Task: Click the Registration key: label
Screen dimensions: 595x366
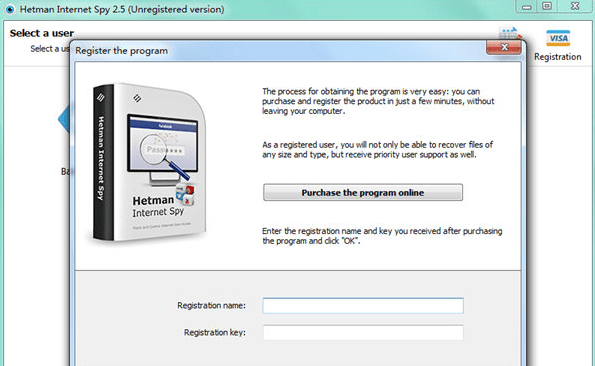Action: point(215,333)
